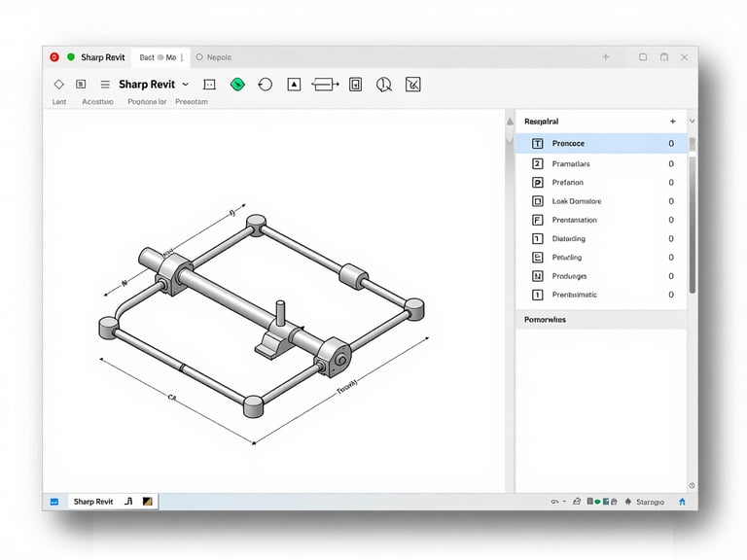
Task: Click the 0 value in Proncoce row
Action: pyautogui.click(x=671, y=143)
